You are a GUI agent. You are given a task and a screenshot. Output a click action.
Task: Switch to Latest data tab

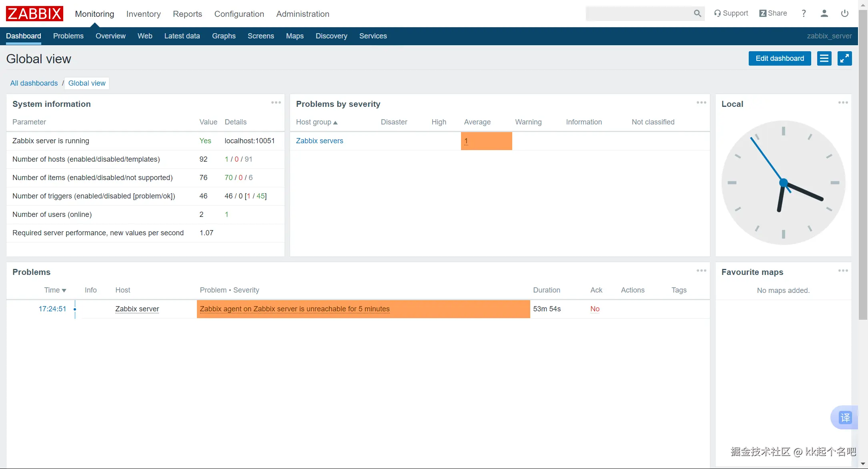click(x=182, y=36)
